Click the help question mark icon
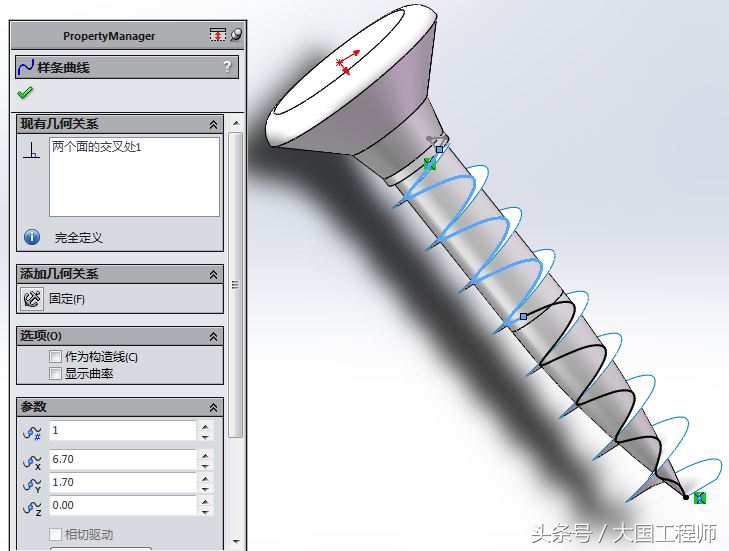Image resolution: width=729 pixels, height=551 pixels. pyautogui.click(x=227, y=67)
